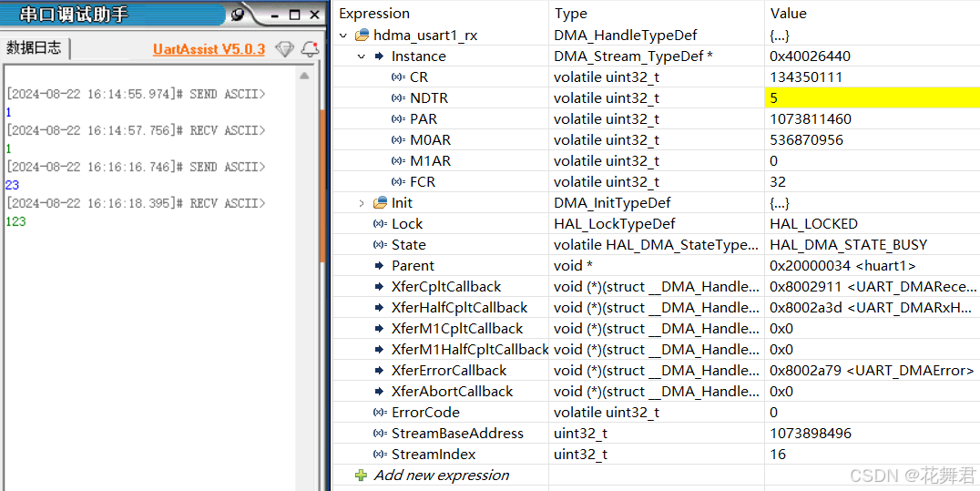Collapse the Instance pointer node
980x491 pixels.
[362, 56]
